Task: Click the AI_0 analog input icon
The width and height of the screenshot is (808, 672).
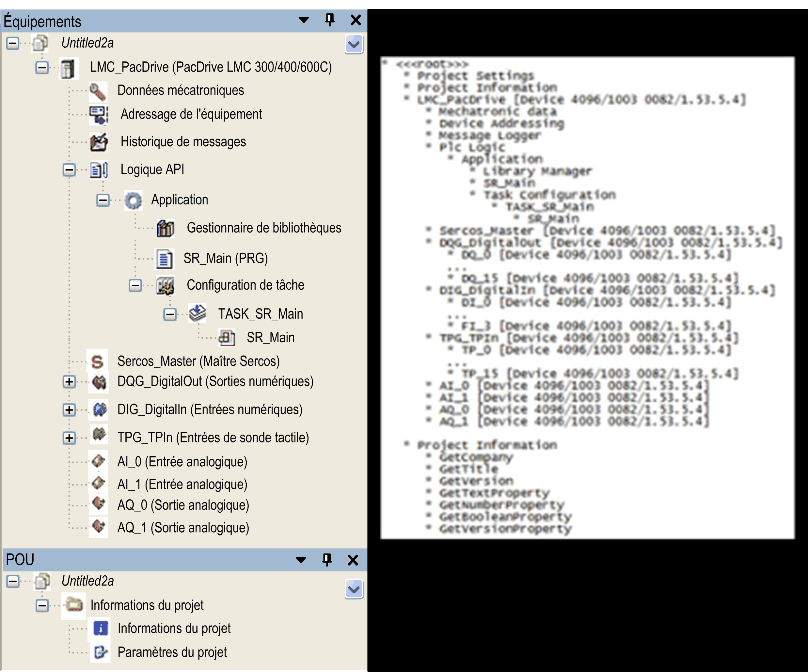Action: 99,461
